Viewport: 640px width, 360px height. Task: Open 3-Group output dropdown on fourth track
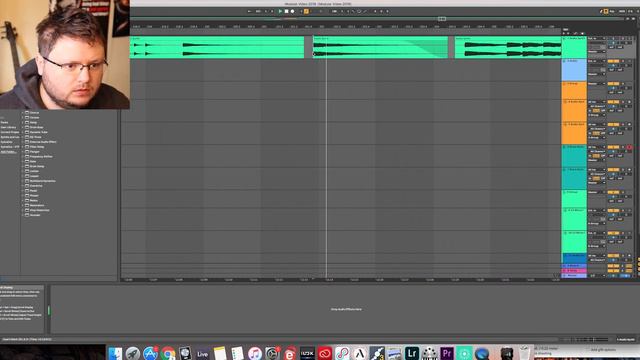point(596,115)
